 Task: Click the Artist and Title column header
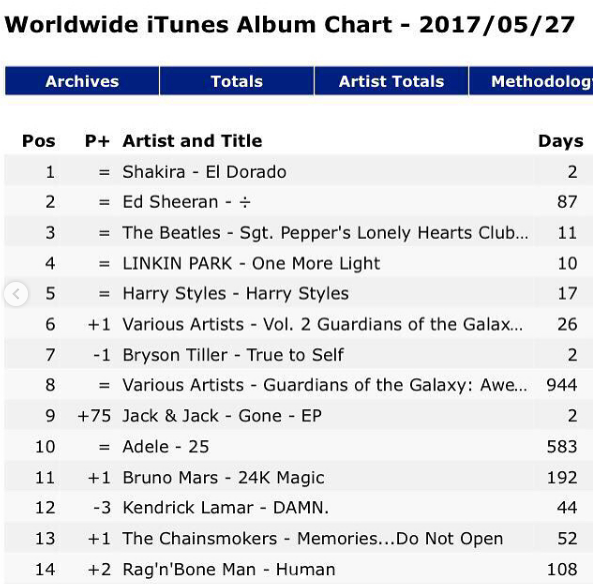192,141
